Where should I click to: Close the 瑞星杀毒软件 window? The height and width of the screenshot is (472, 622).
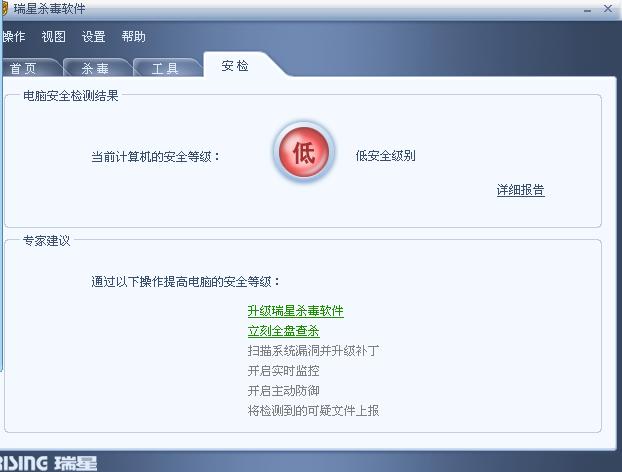[x=608, y=8]
